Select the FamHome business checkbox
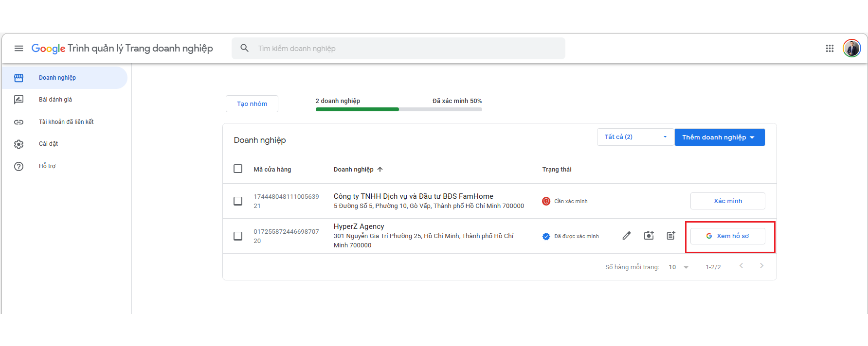Viewport: 868px width, 346px height. 238,201
